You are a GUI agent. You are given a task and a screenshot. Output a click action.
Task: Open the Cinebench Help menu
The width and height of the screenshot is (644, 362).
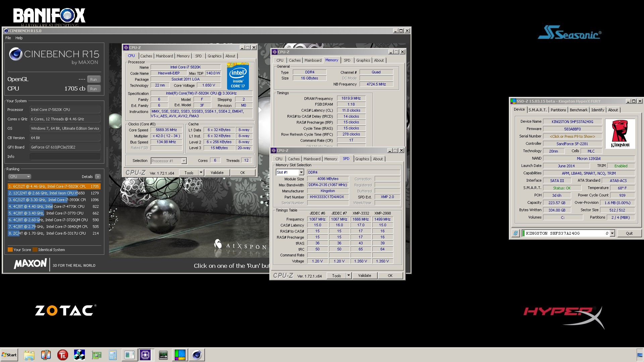[x=19, y=38]
